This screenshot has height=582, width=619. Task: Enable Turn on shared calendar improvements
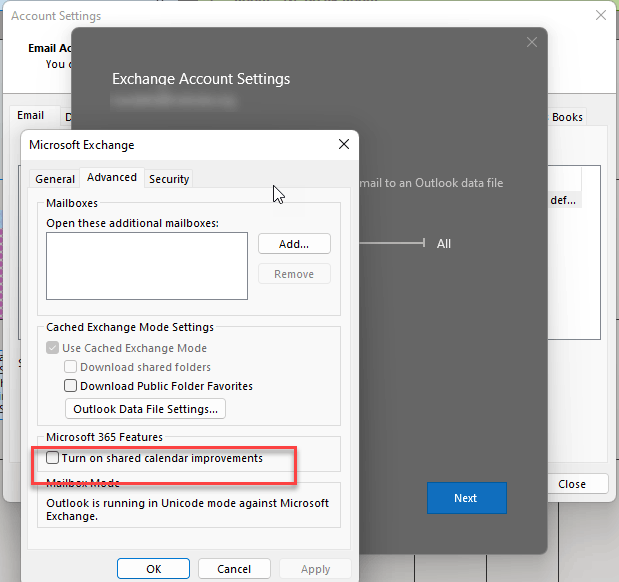[x=53, y=458]
